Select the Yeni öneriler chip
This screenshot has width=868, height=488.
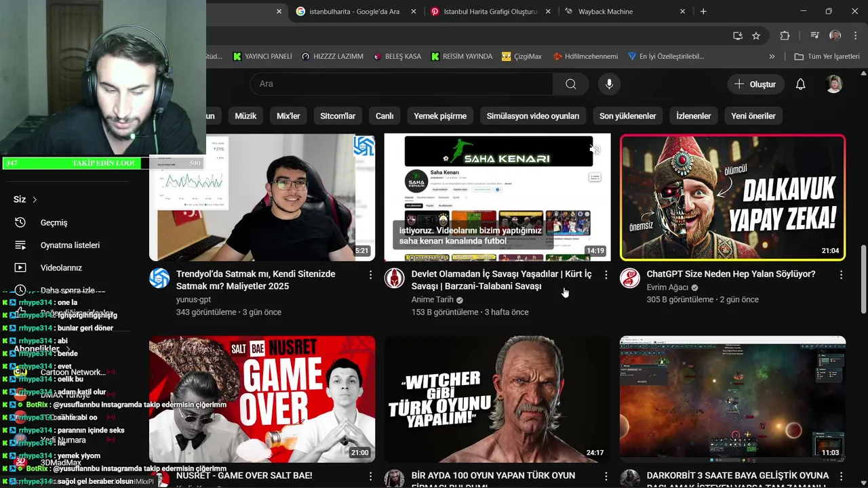pyautogui.click(x=753, y=116)
